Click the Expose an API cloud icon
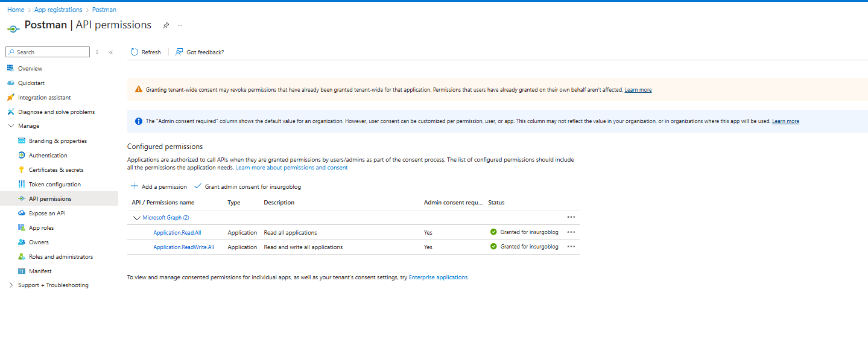 click(x=22, y=214)
